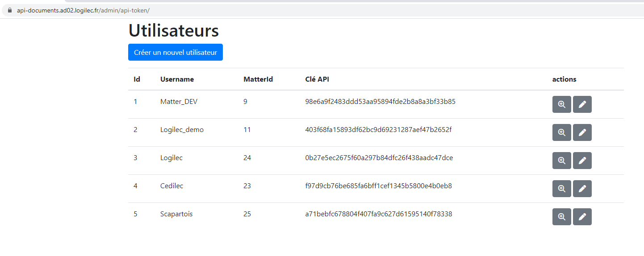Click pencil edit icon for Logilec_demo
Viewport: 644px width, 256px height.
[582, 132]
